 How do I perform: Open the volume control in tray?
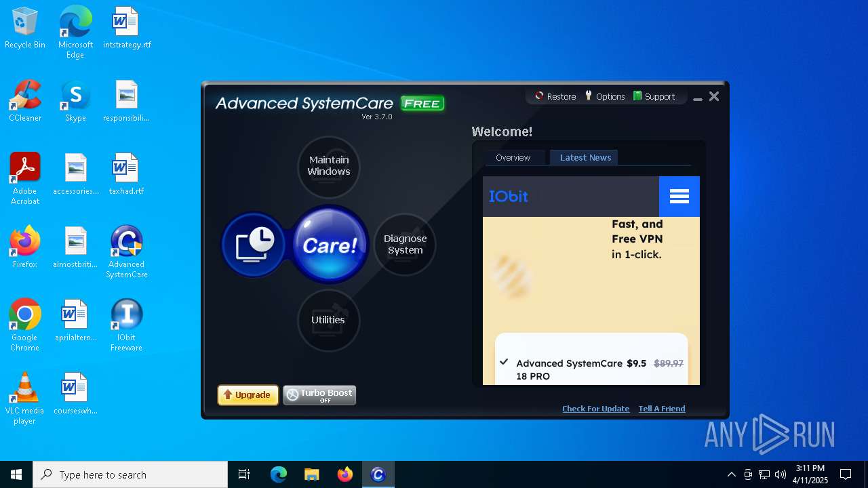point(781,474)
